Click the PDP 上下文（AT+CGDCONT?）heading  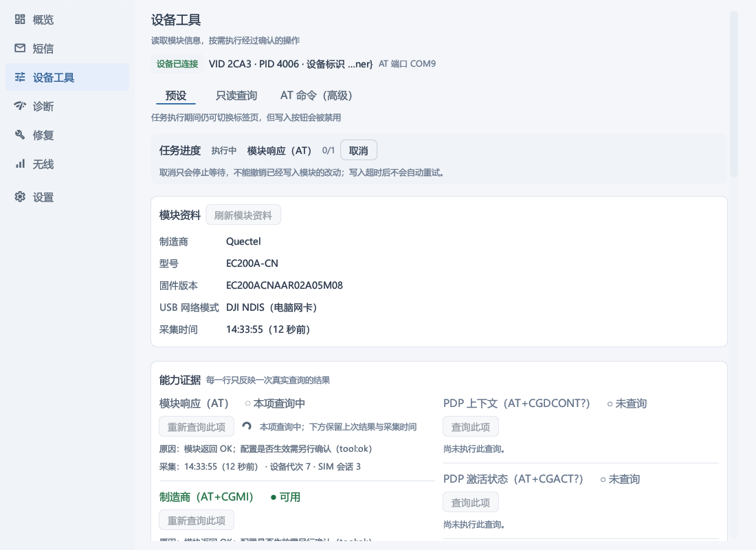pos(516,404)
